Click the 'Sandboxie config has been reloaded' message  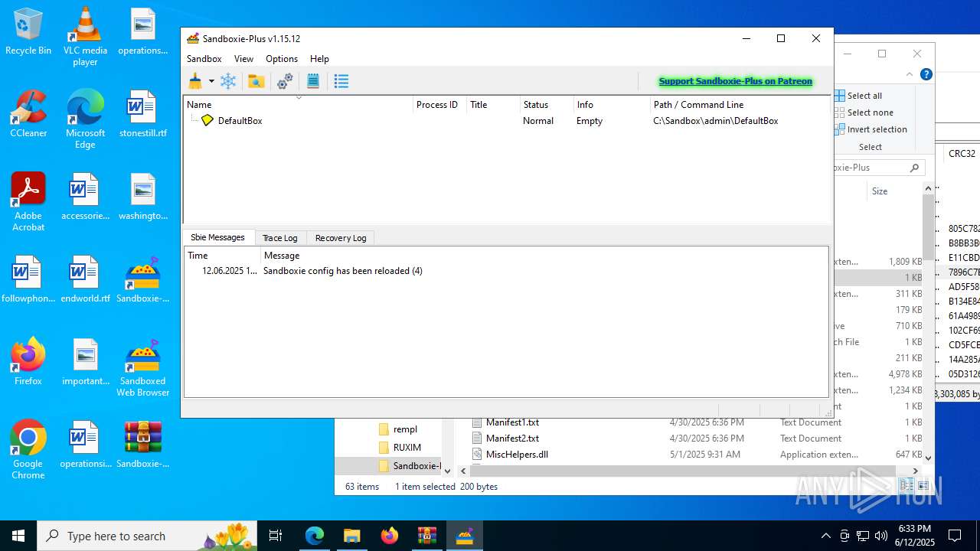pos(342,271)
